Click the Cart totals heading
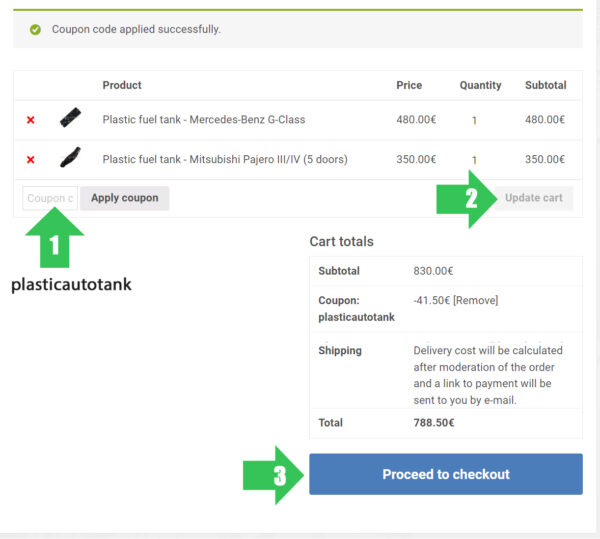This screenshot has height=539, width=600. [341, 242]
